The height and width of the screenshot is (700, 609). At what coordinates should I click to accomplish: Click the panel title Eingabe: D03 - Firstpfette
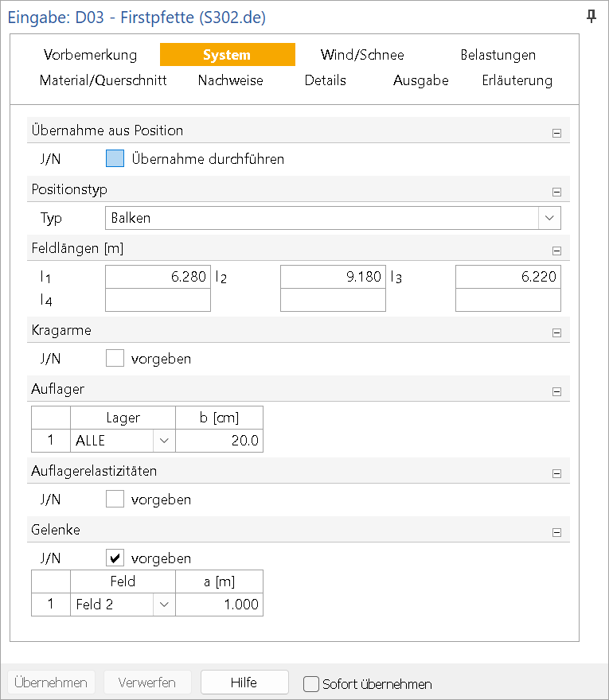click(x=137, y=17)
